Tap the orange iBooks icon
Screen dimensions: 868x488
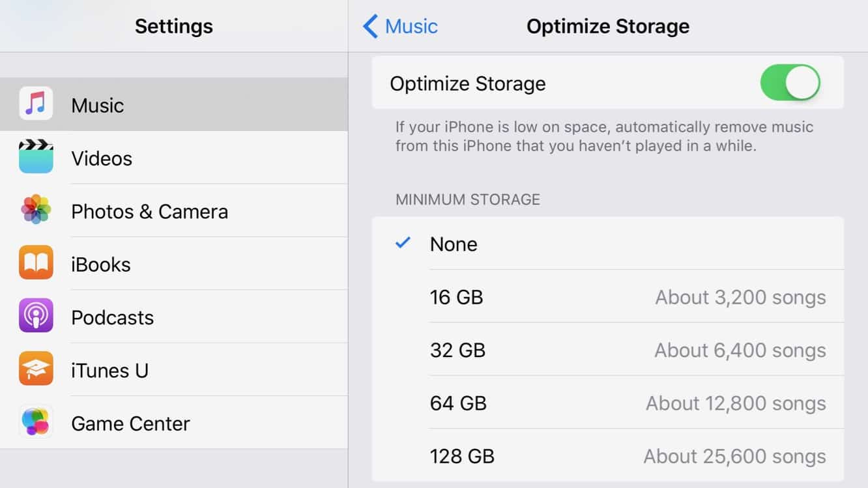[x=36, y=263]
